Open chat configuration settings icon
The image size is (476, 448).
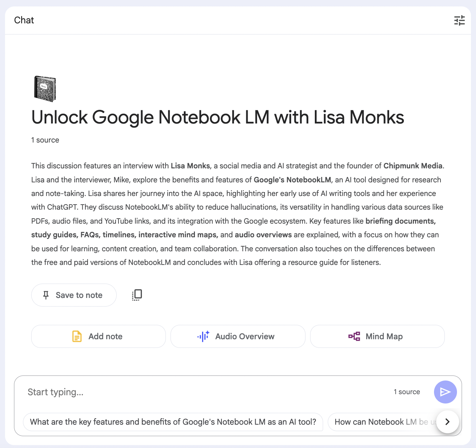click(459, 20)
